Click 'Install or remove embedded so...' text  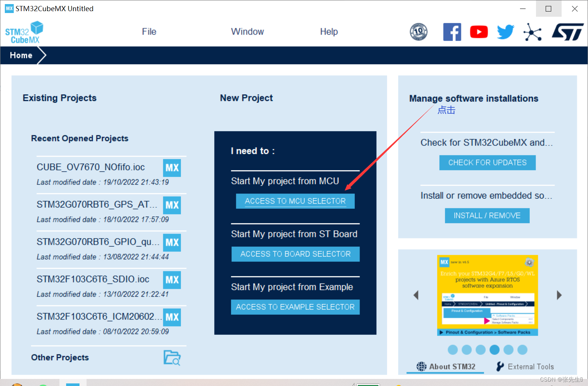(487, 196)
